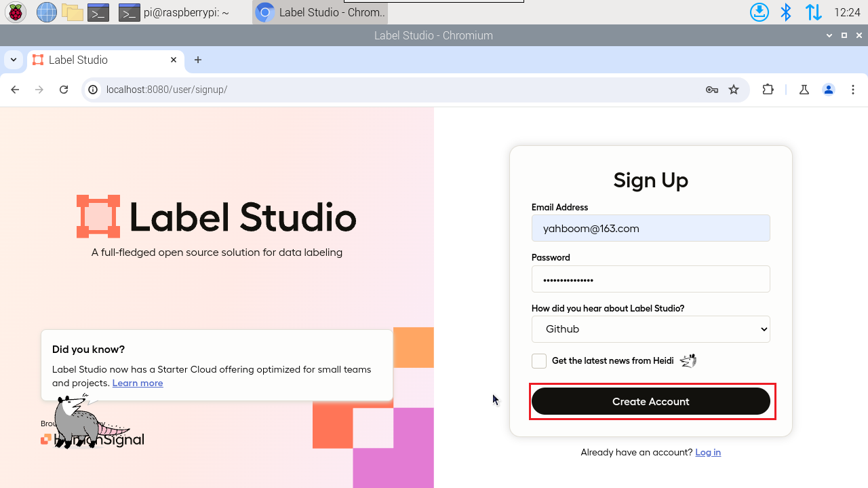Click the Create Account button
Image resolution: width=868 pixels, height=488 pixels.
[651, 401]
